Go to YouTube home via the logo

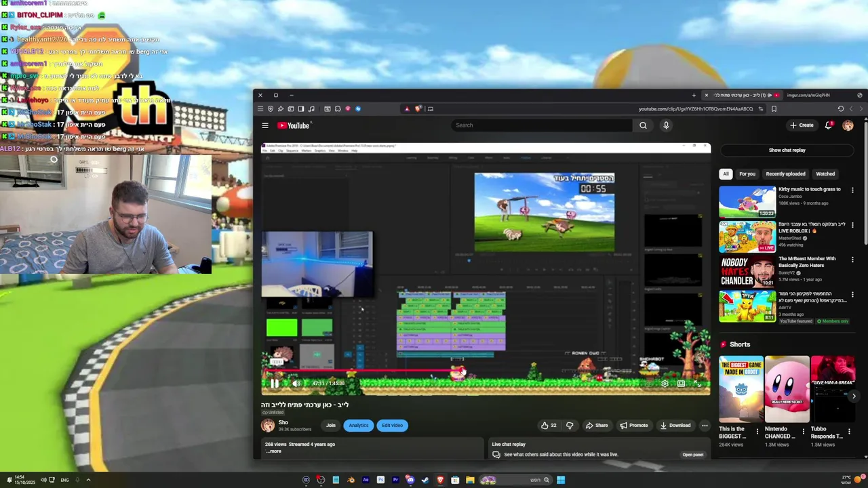pos(294,125)
